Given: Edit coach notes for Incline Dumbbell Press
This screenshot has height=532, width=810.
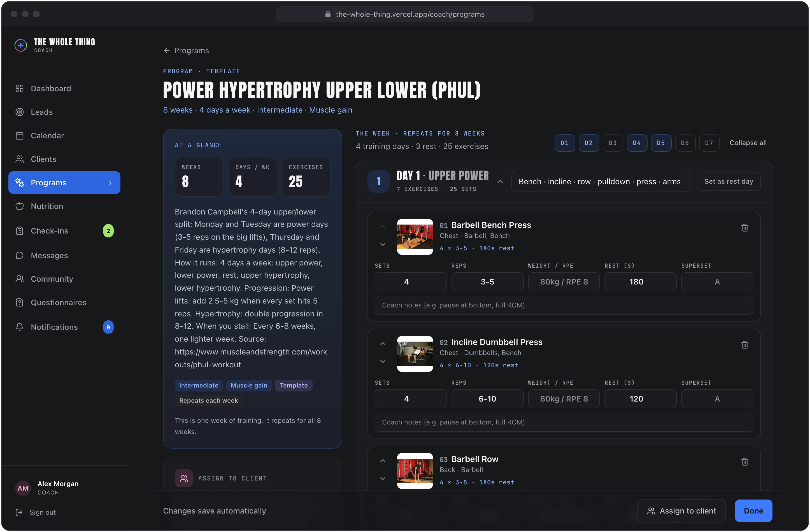Looking at the screenshot, I should click(x=564, y=422).
